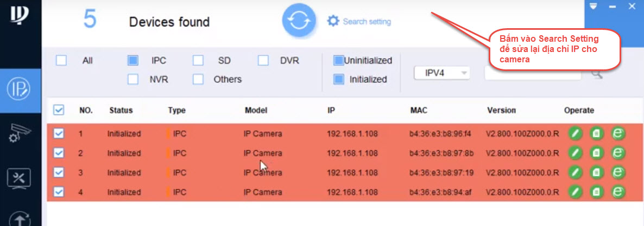The image size is (644, 226).
Task: Click details document icon for row 3
Action: (596, 172)
